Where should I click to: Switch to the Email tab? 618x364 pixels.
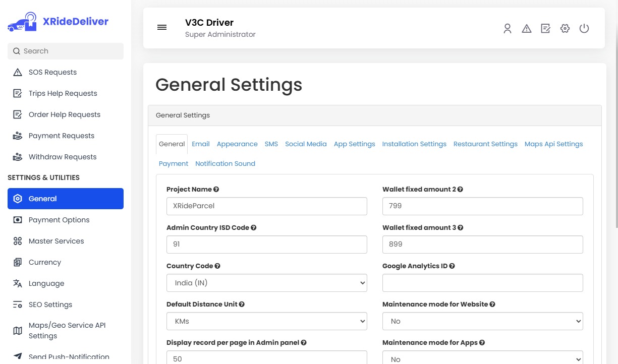pos(200,144)
